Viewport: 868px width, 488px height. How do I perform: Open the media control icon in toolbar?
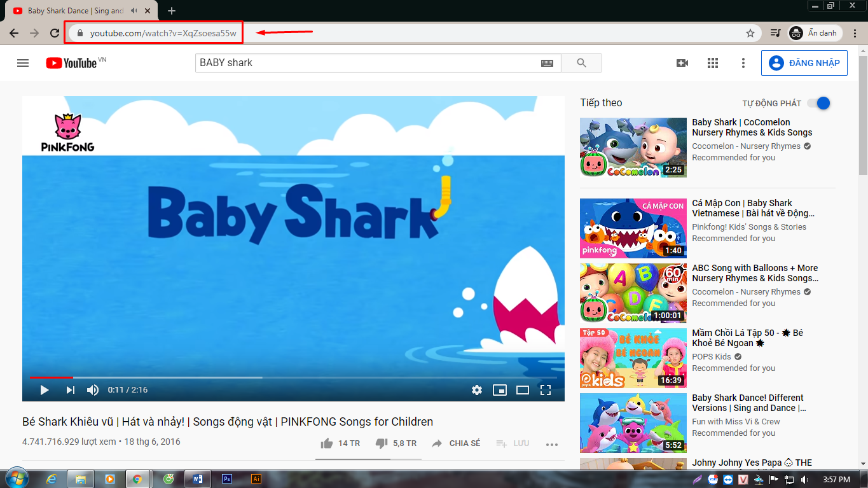775,33
